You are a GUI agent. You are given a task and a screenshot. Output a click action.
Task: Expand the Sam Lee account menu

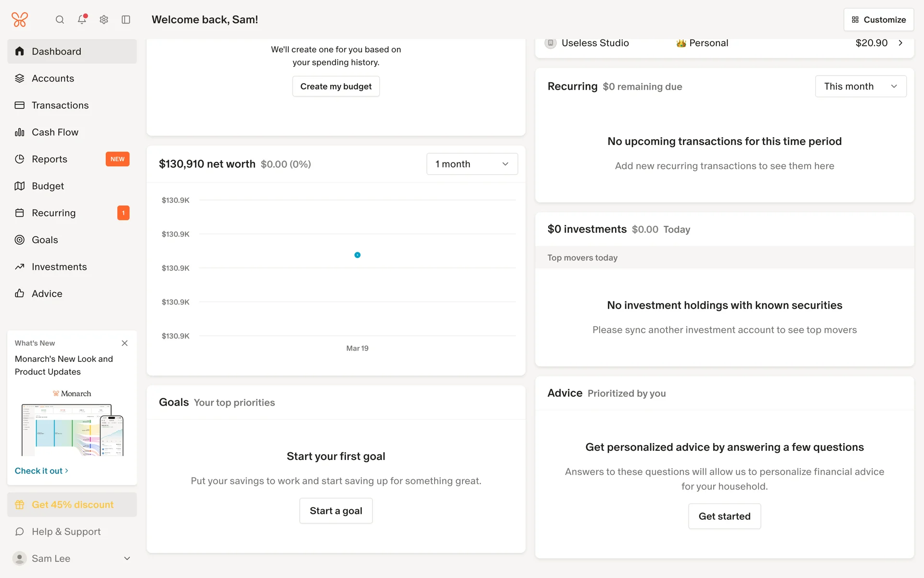(127, 558)
